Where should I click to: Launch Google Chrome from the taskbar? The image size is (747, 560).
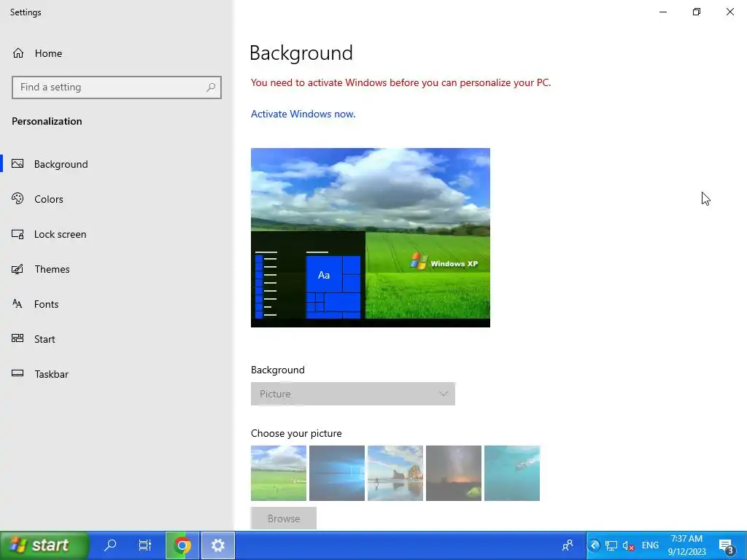182,545
